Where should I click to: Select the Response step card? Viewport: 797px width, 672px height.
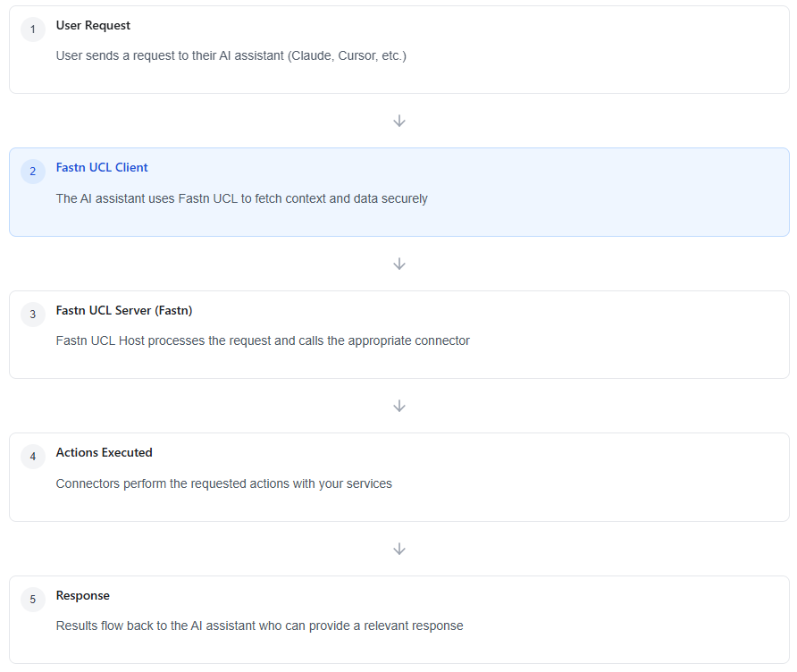point(399,619)
